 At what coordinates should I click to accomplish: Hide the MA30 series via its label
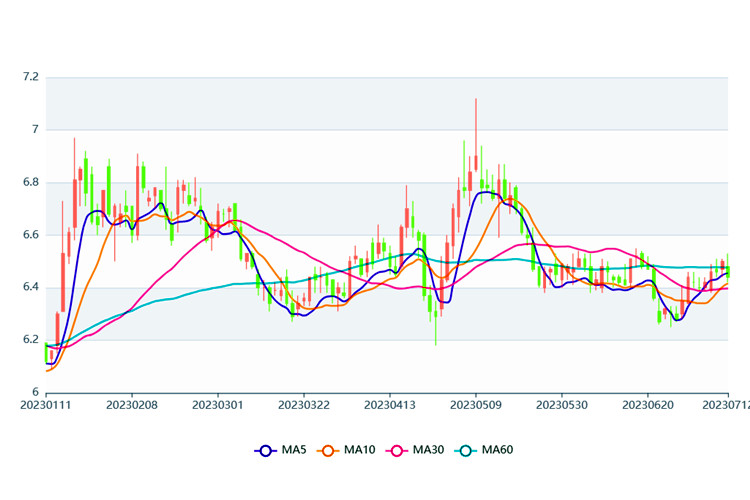point(428,451)
